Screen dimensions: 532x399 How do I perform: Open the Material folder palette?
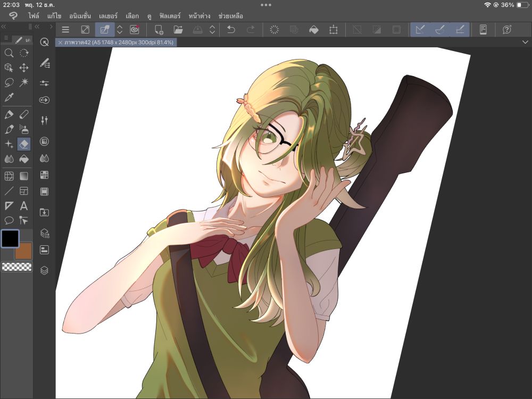click(45, 213)
